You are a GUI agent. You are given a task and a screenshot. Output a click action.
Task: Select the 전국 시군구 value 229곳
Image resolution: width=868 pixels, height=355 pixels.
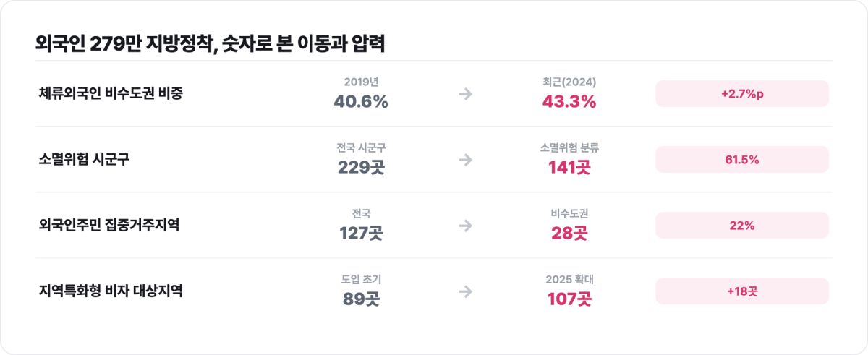coord(361,168)
